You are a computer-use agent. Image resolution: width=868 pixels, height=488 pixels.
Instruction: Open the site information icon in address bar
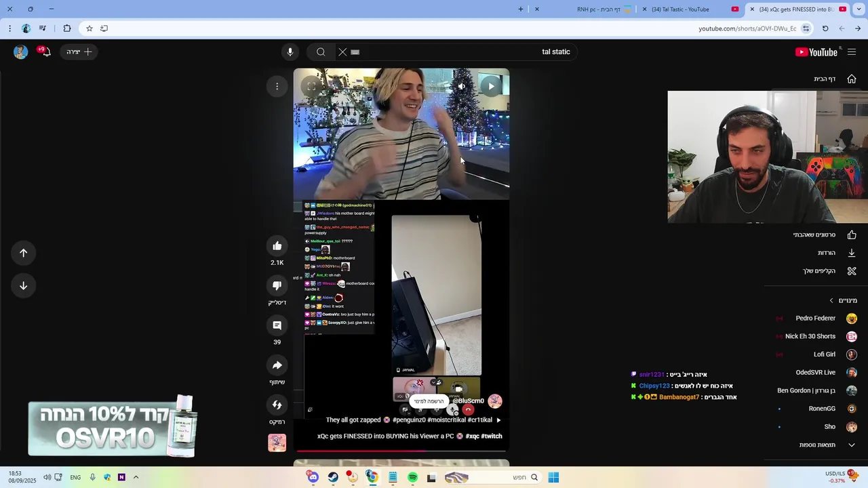coord(806,28)
